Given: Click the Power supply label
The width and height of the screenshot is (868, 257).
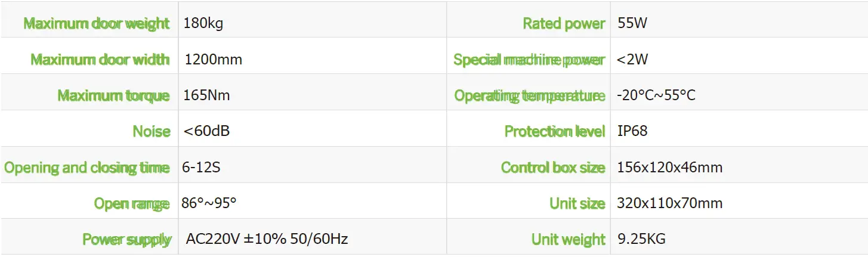Looking at the screenshot, I should (126, 240).
